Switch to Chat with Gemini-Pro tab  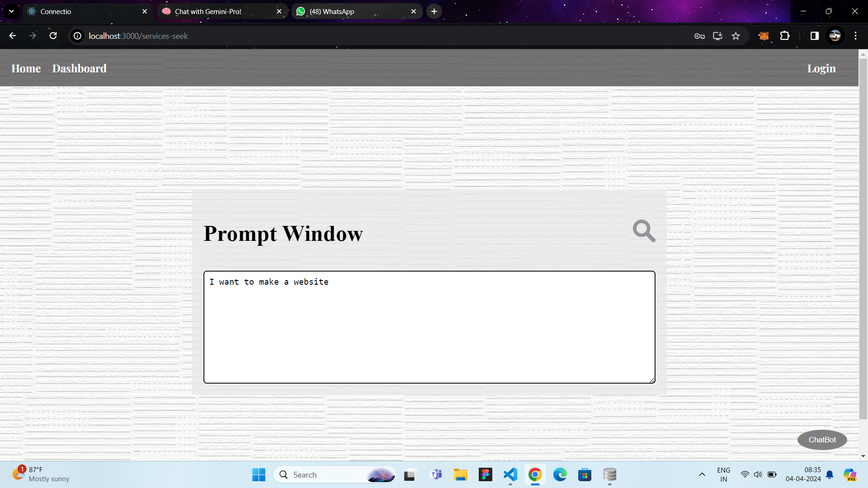(x=208, y=12)
